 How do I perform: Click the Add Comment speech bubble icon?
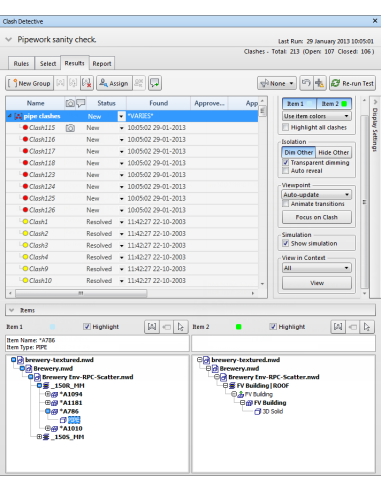point(155,83)
